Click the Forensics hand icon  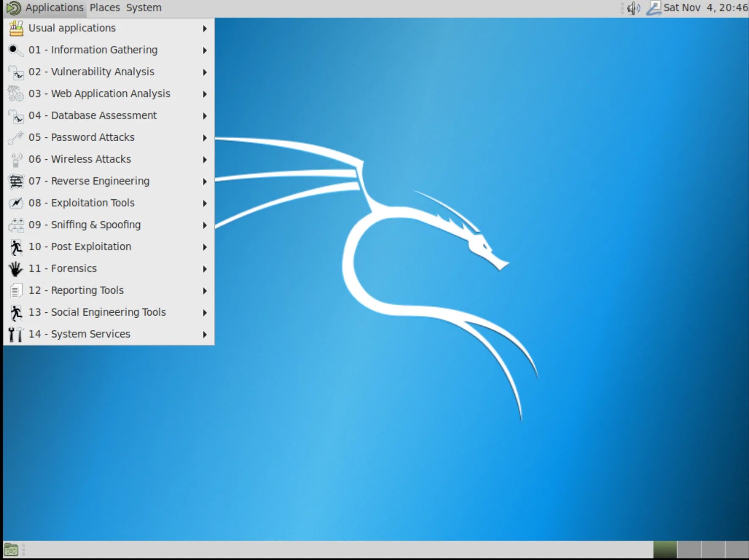coord(16,269)
